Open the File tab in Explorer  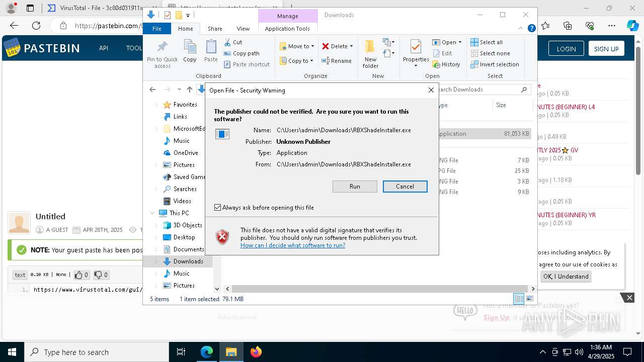[x=157, y=29]
